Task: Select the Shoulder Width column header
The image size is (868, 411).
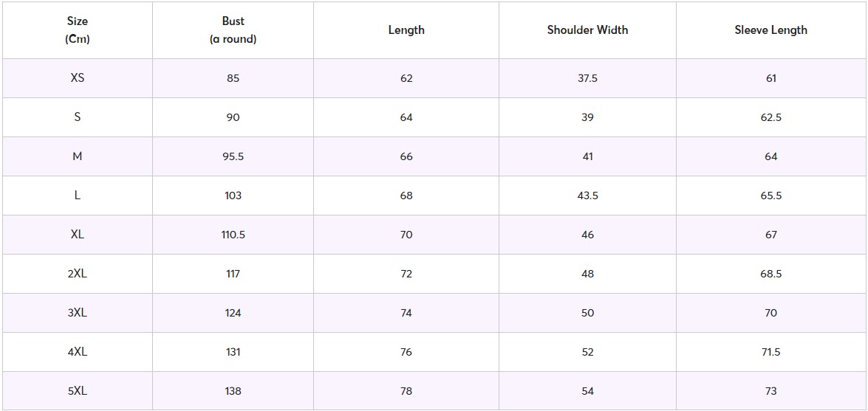Action: [x=587, y=30]
